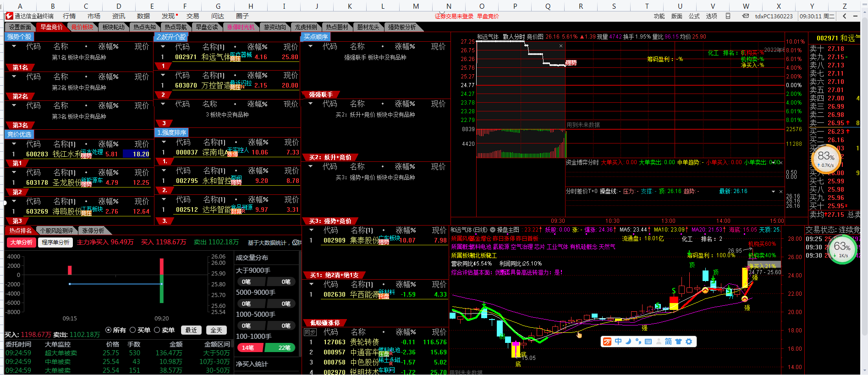Image resolution: width=868 pixels, height=375 pixels.
Task: Click the IME punctuation toggle icon
Action: 638,342
